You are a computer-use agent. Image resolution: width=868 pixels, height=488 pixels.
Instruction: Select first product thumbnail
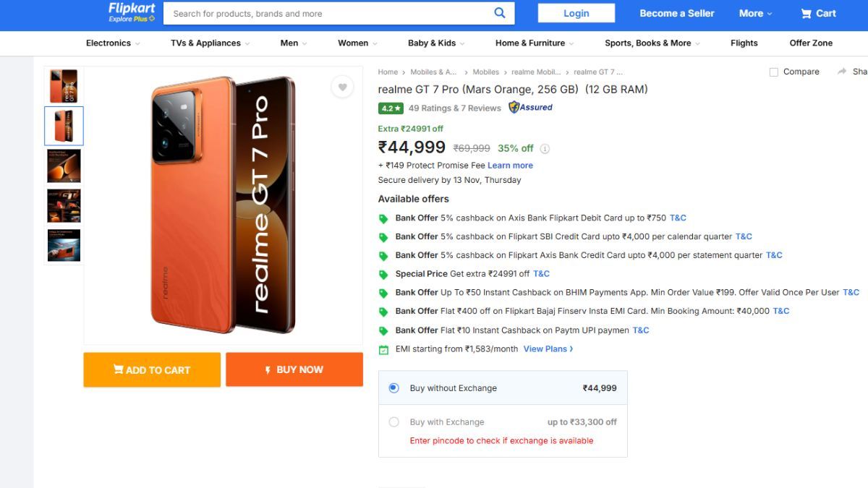click(x=64, y=86)
